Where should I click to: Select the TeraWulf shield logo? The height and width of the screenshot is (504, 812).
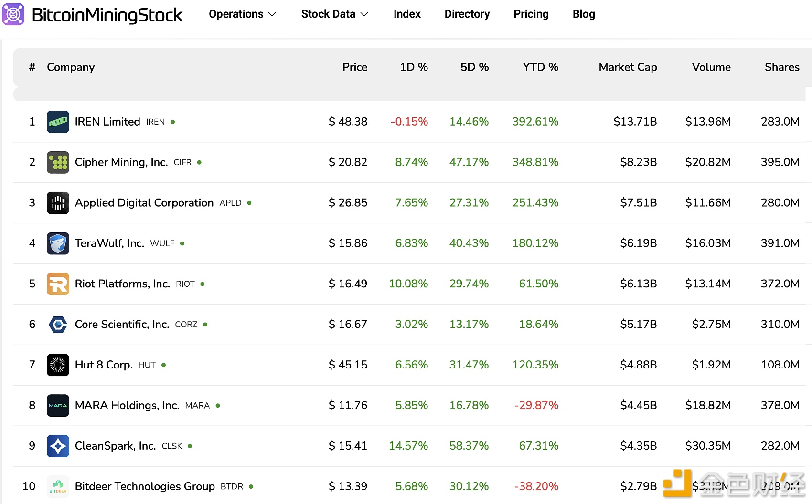point(58,243)
